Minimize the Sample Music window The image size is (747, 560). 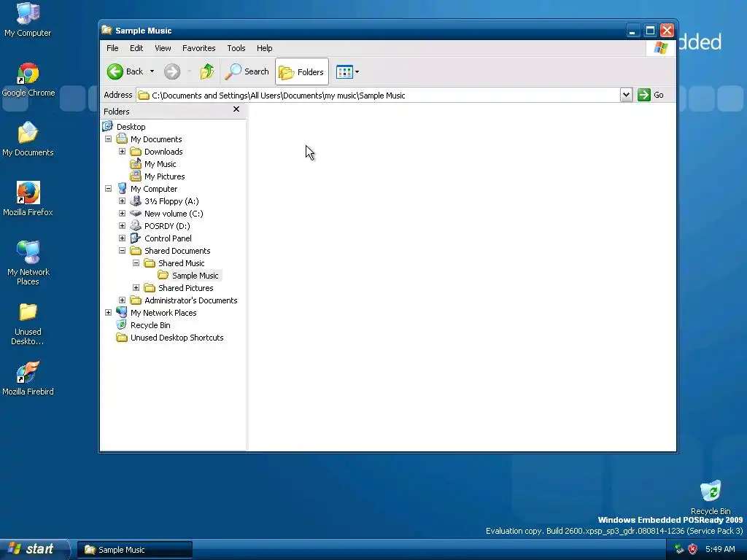(x=632, y=31)
